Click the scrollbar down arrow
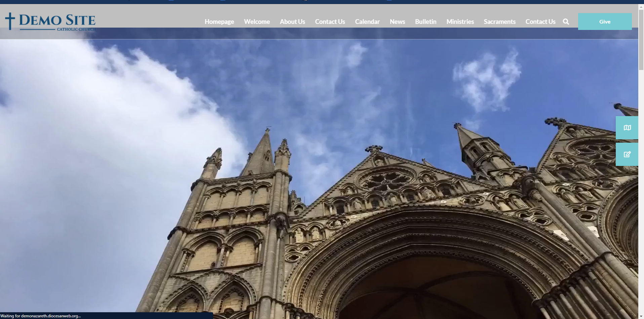Viewport: 644px width, 319px height. pyautogui.click(x=641, y=316)
